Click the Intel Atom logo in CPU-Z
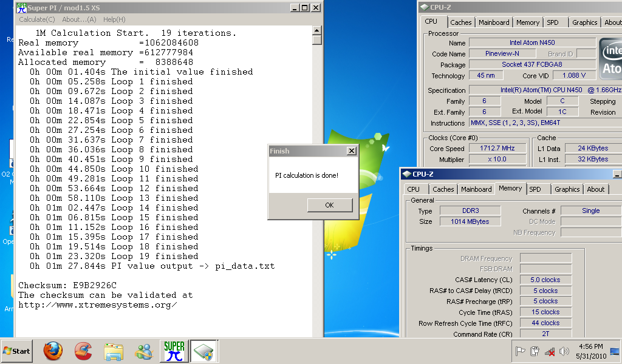This screenshot has width=622, height=364. click(x=611, y=59)
